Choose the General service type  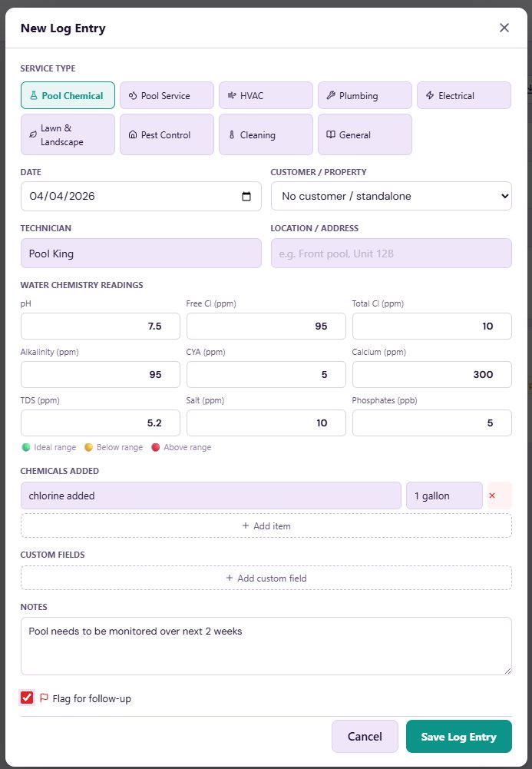[365, 134]
